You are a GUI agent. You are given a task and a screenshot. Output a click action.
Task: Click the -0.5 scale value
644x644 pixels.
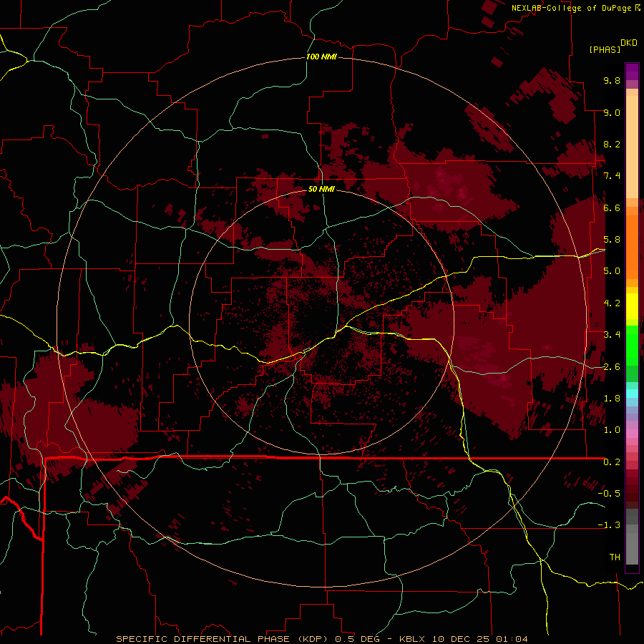pyautogui.click(x=609, y=494)
